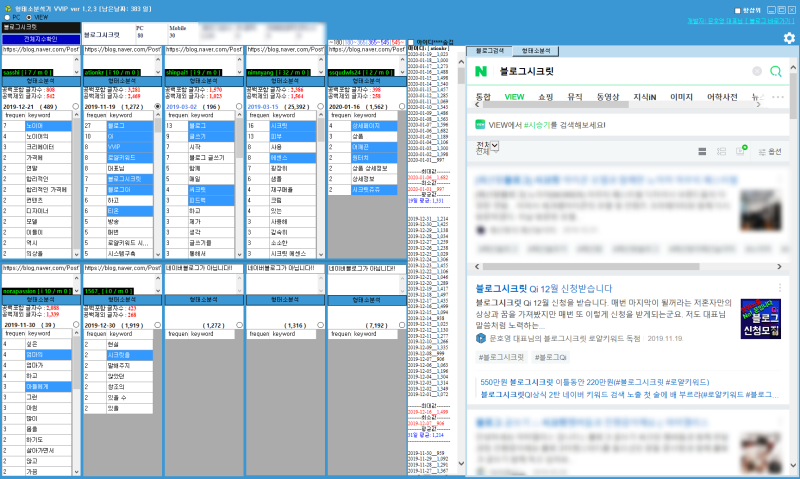Click left arrow of Naver tabs scrollbar
Image resolution: width=800 pixels, height=479 pixels.
478,105
